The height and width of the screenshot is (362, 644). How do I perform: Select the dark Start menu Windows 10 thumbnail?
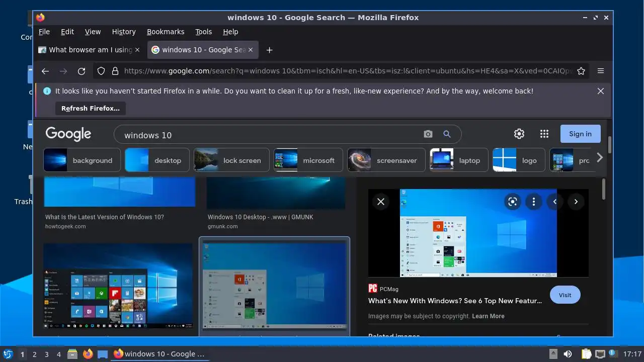(118, 286)
